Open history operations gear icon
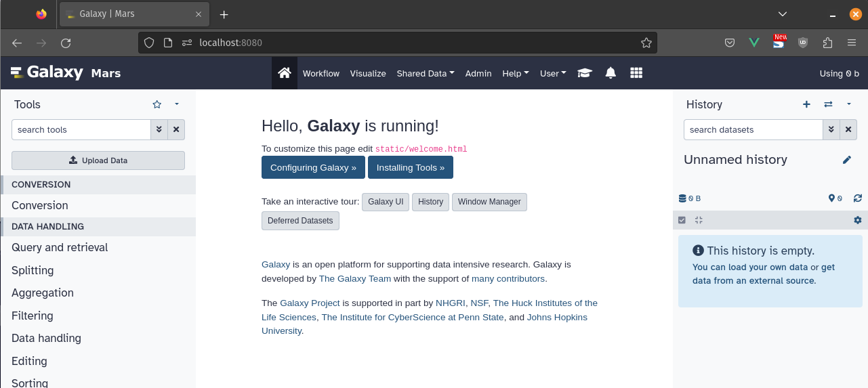The image size is (868, 388). 858,220
